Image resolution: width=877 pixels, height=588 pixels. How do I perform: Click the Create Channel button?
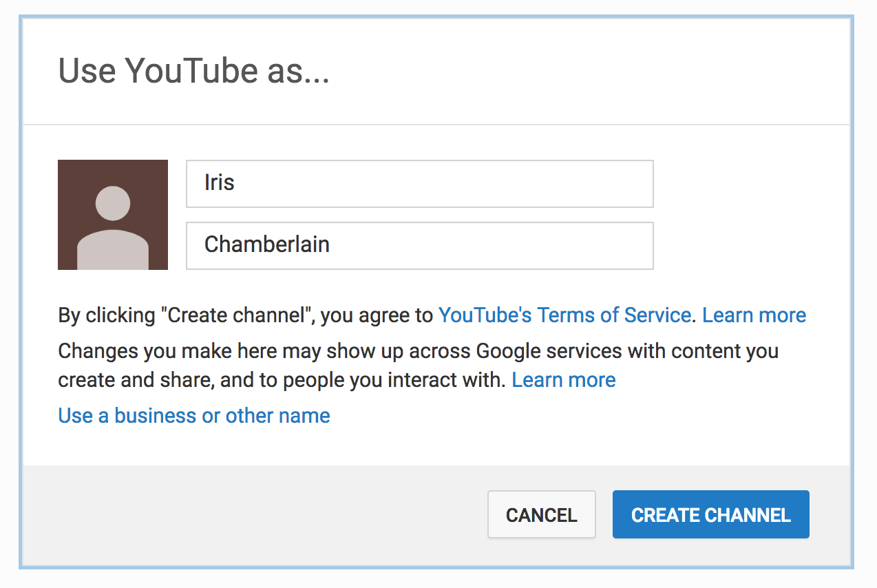click(710, 514)
